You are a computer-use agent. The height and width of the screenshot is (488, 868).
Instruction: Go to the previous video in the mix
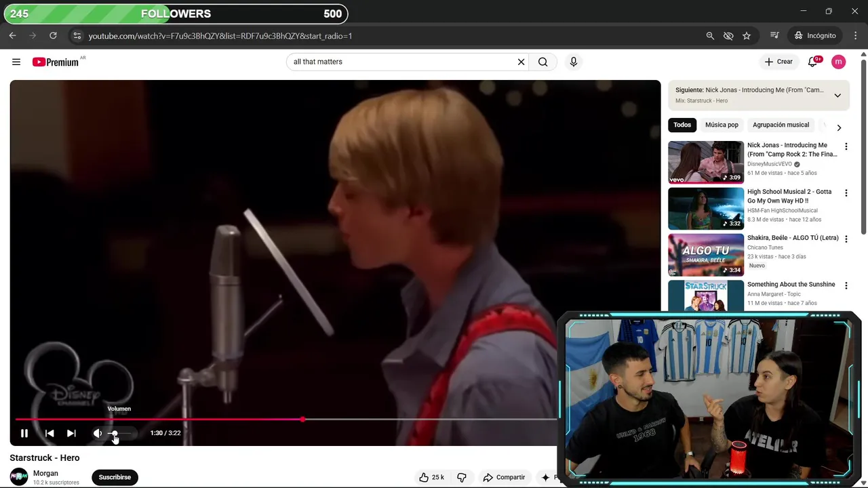click(x=50, y=433)
